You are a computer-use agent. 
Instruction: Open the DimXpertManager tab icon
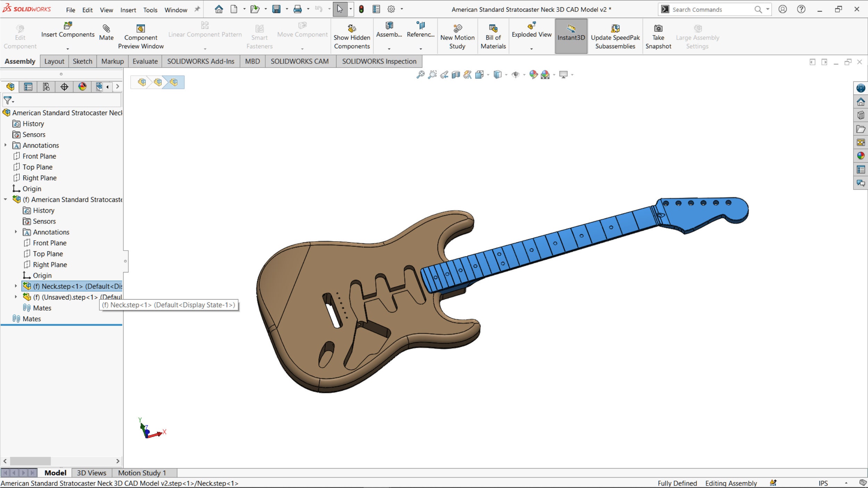tap(64, 86)
